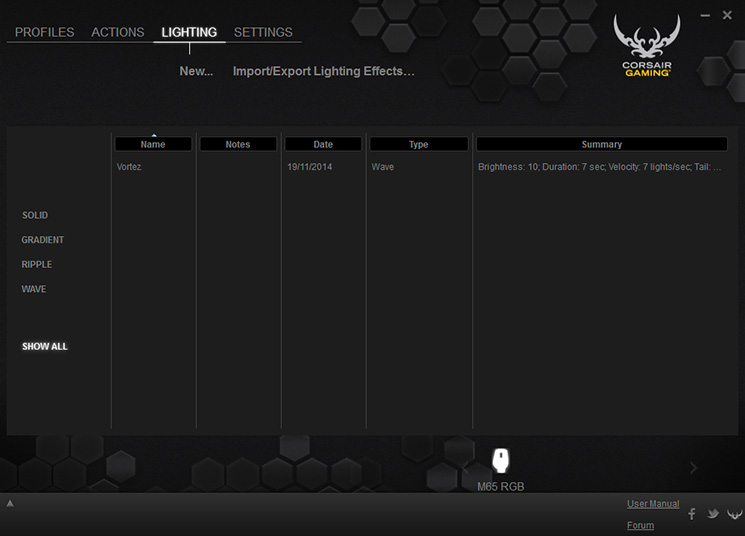Create a New... lighting effect
The height and width of the screenshot is (536, 745).
196,71
